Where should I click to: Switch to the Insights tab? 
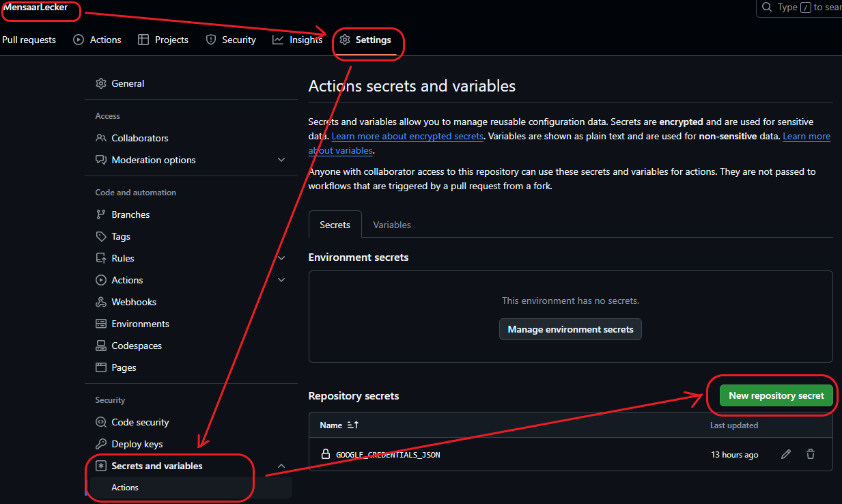(x=298, y=40)
